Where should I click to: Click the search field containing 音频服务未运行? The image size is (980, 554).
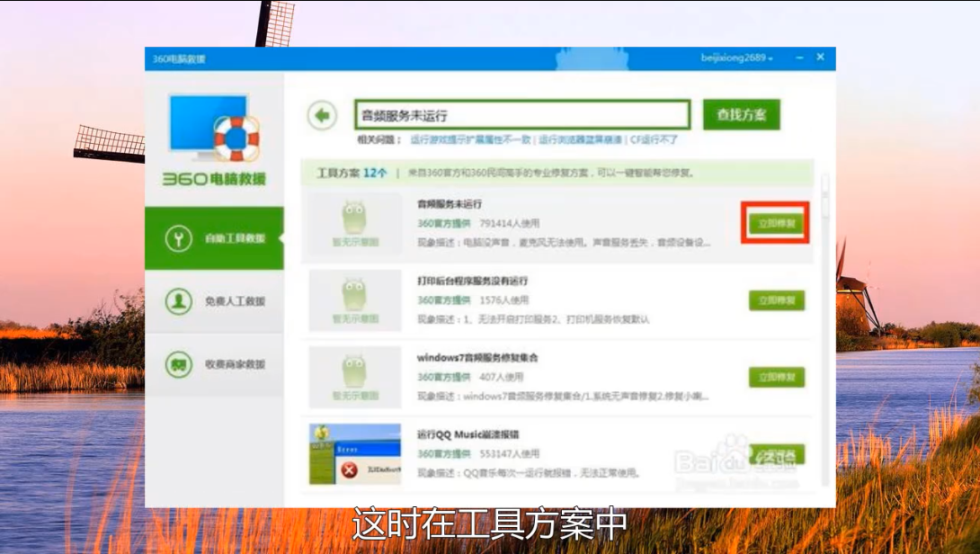coord(521,115)
